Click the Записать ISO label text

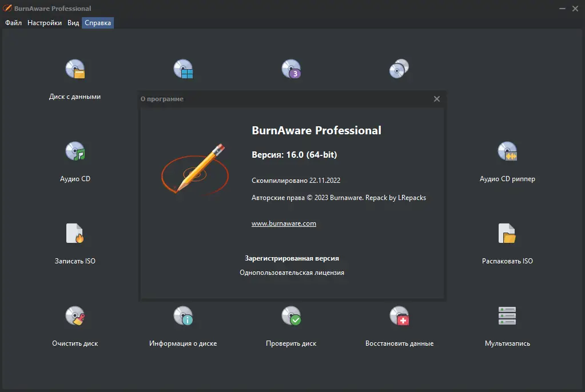coord(75,261)
